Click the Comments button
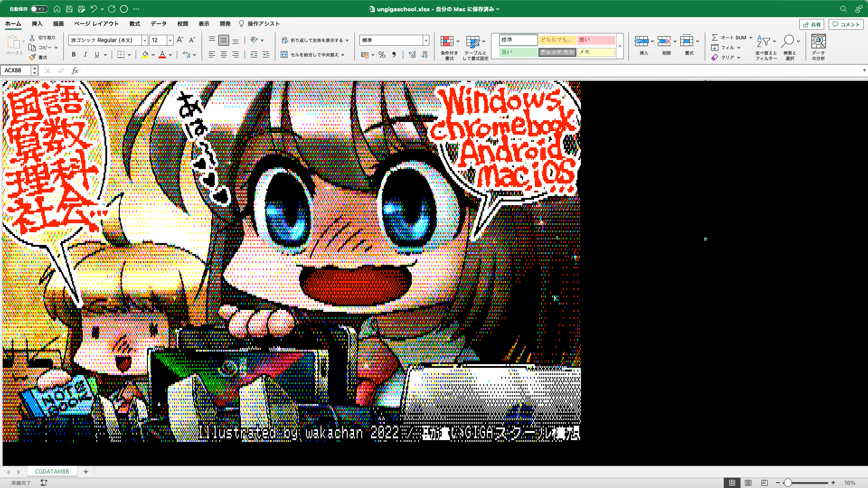Screen dimensions: 868x488 tap(846, 24)
